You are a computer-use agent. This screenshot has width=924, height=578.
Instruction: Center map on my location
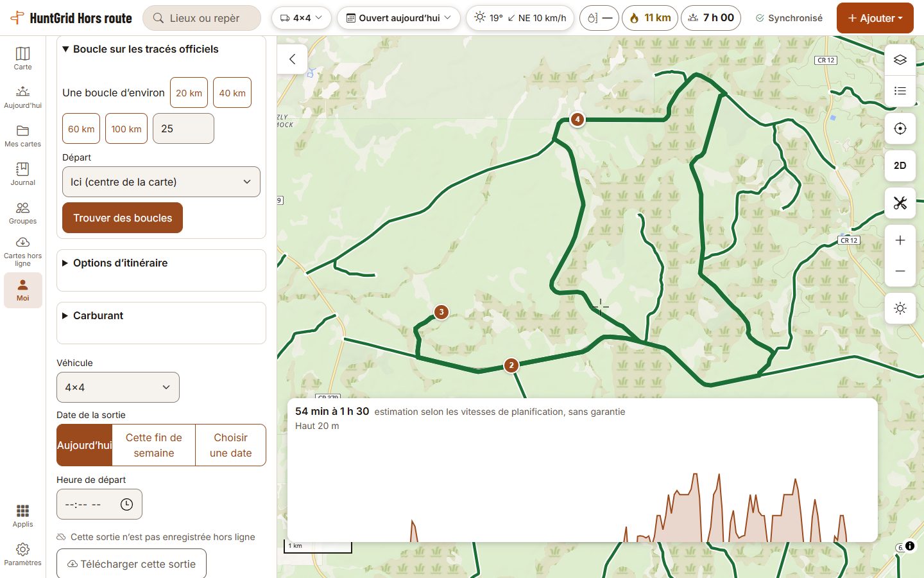[900, 128]
